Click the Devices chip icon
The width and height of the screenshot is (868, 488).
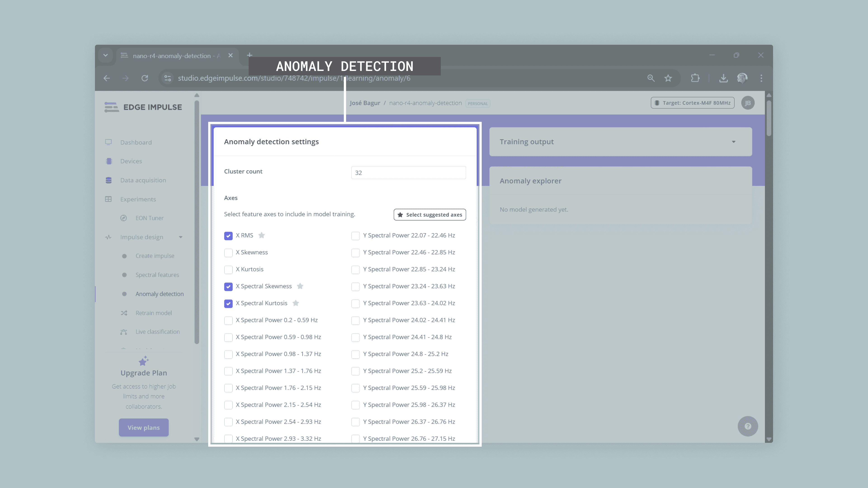108,161
